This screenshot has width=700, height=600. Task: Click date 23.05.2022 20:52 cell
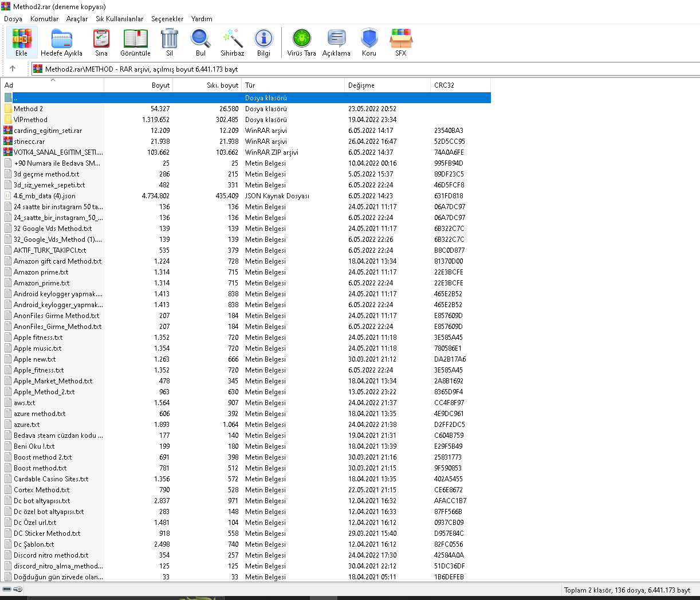click(372, 108)
